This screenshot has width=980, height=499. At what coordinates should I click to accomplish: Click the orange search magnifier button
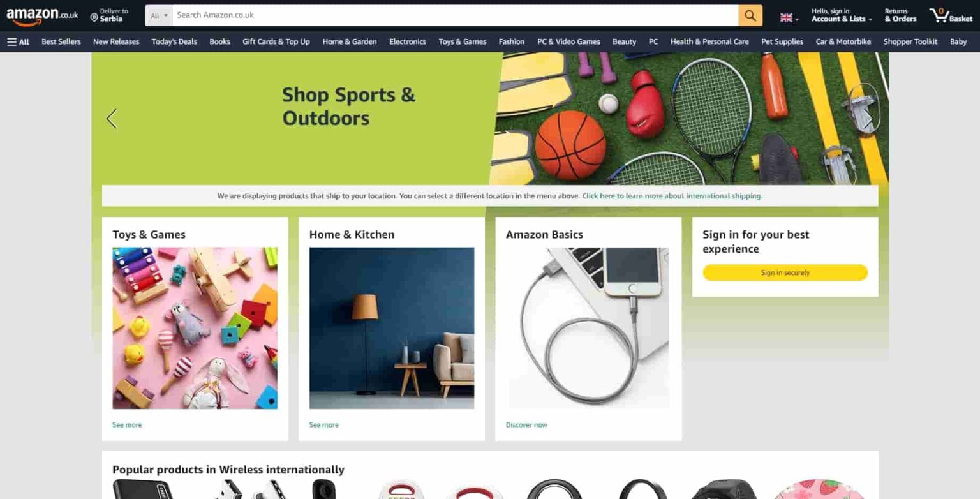(x=750, y=15)
